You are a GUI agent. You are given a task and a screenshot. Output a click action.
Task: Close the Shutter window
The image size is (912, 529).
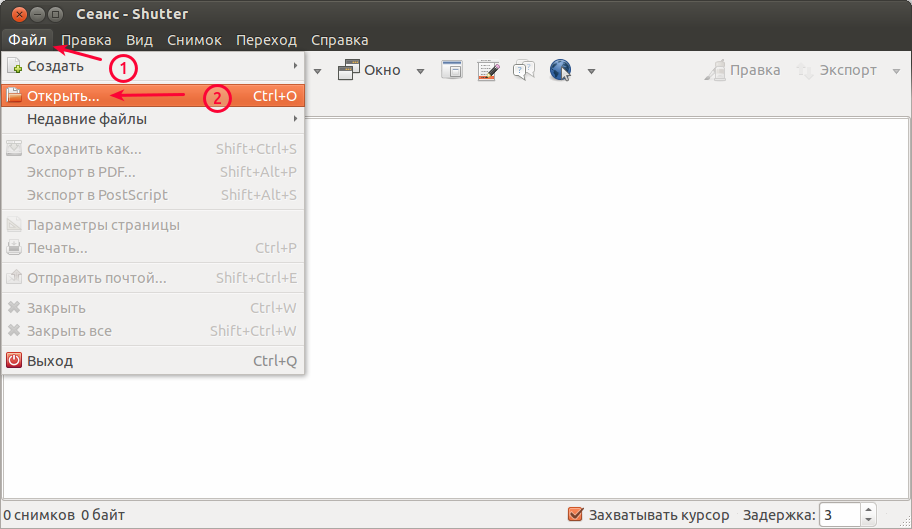(x=19, y=14)
